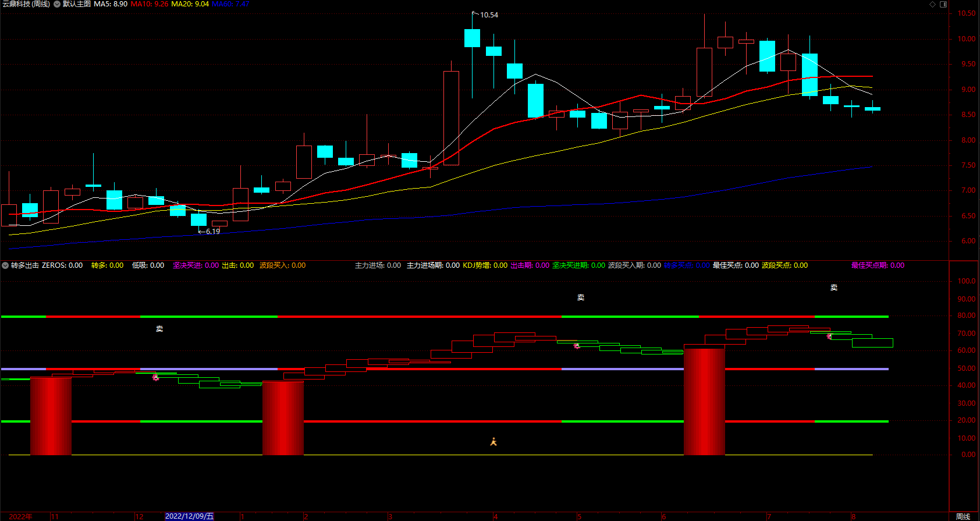Image resolution: width=980 pixels, height=521 pixels.
Task: Click the 波段买入: 0.00 label
Action: (x=283, y=265)
